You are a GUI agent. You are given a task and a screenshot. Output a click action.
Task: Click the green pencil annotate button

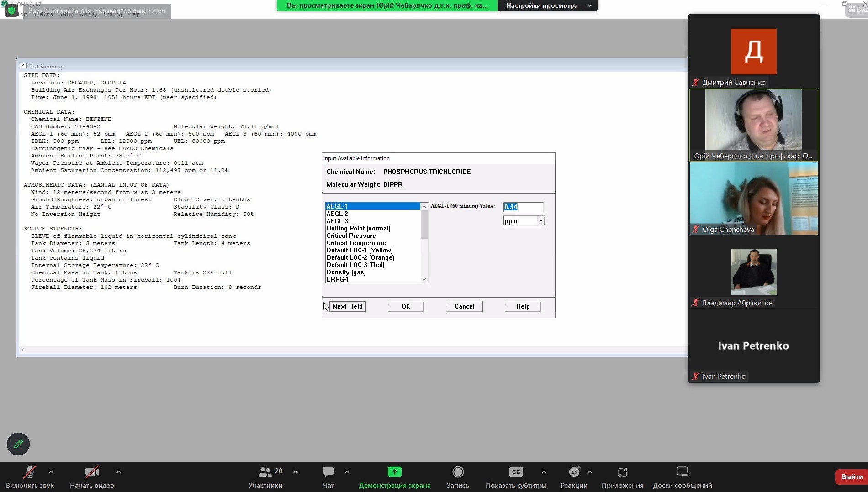18,444
